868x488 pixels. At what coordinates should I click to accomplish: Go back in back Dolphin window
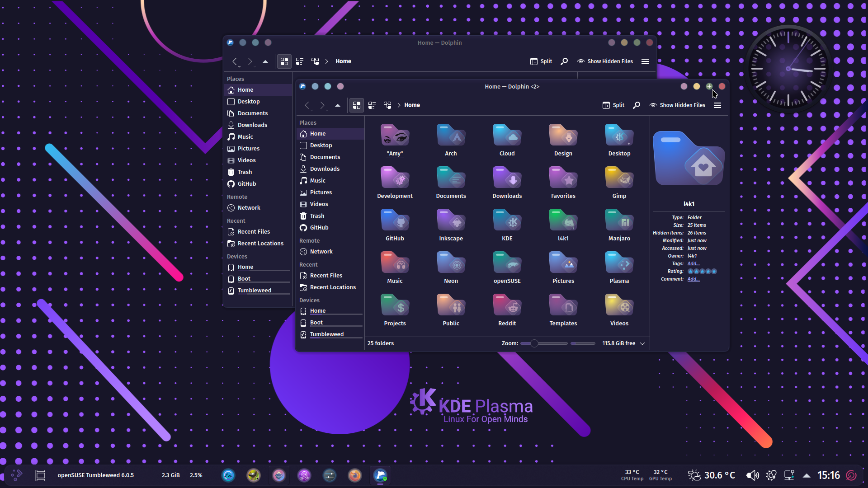pos(235,61)
